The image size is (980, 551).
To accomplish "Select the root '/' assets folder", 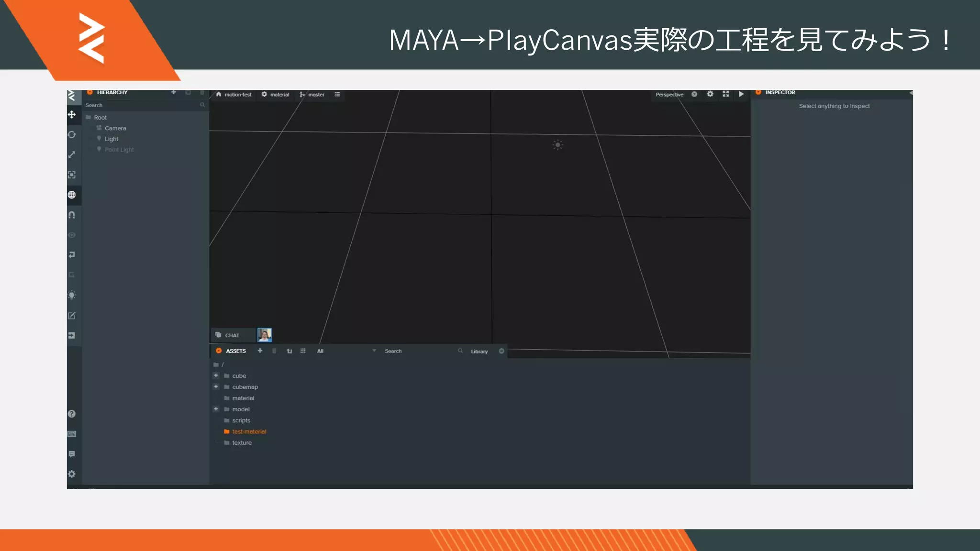I will click(x=219, y=364).
